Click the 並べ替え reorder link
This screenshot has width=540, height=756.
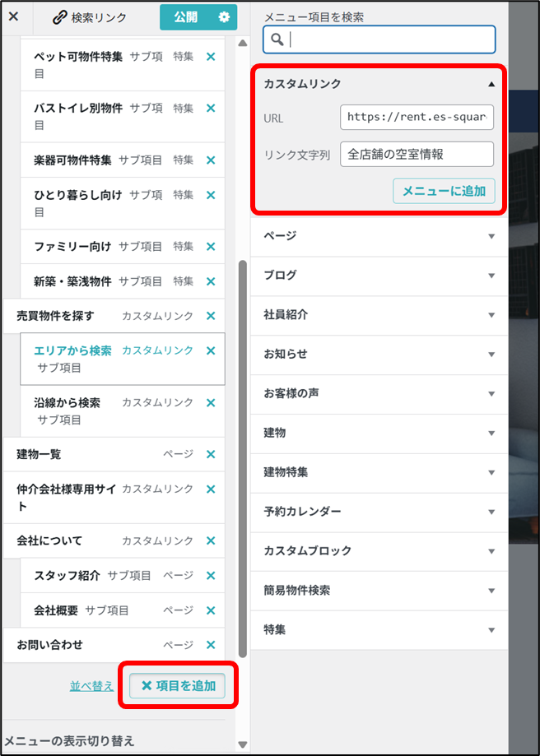click(x=91, y=686)
